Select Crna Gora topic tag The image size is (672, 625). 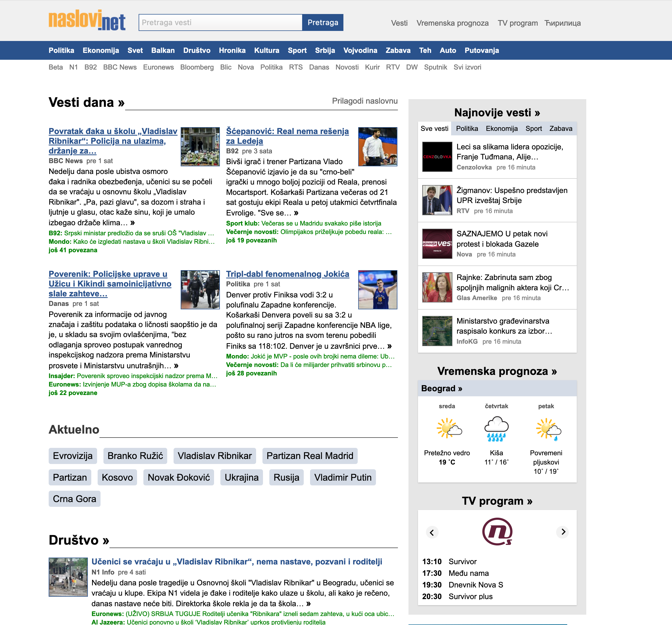(74, 499)
